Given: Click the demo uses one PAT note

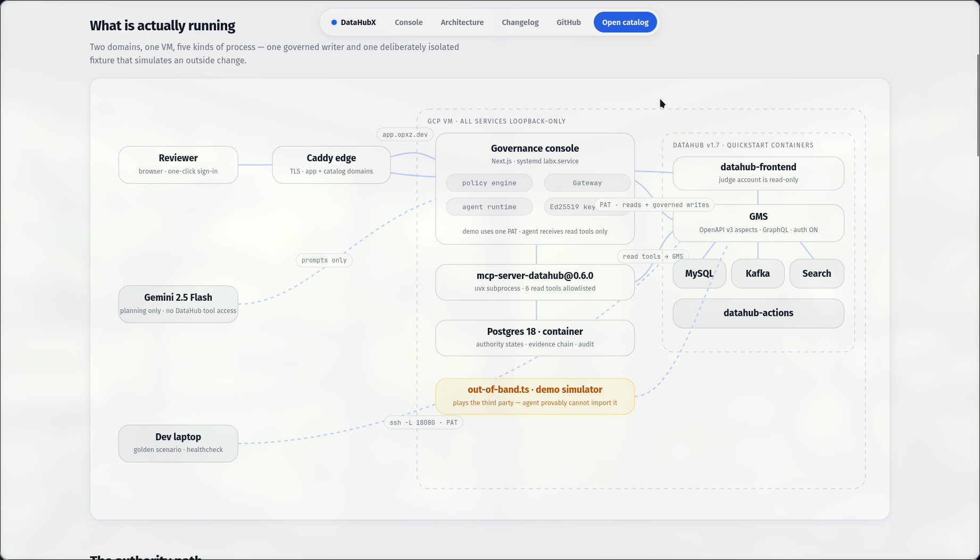Looking at the screenshot, I should click(x=535, y=232).
